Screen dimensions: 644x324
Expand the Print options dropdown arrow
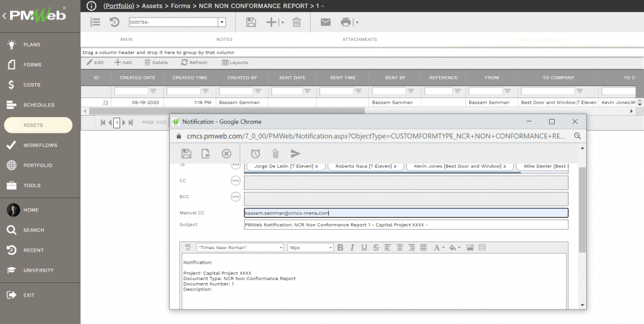tap(357, 23)
